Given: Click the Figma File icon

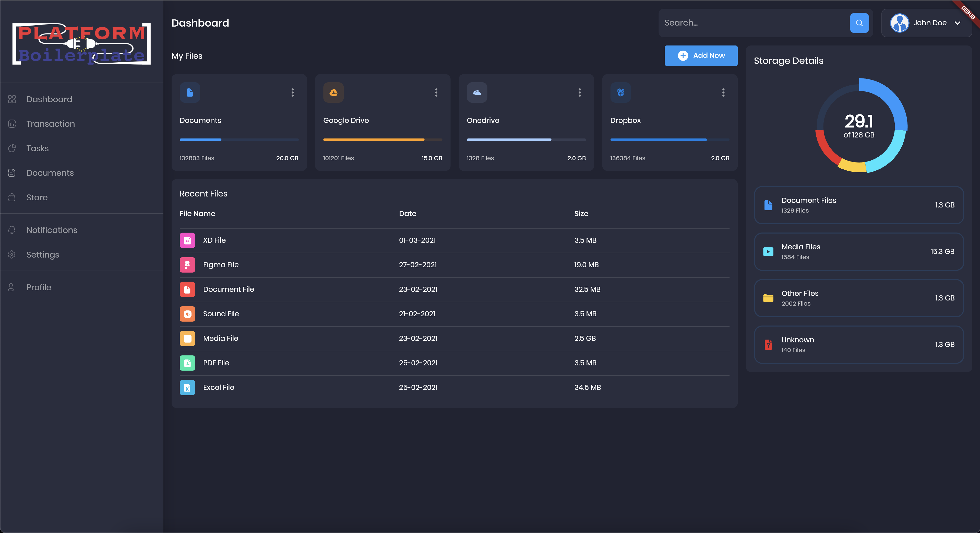Looking at the screenshot, I should click(187, 265).
